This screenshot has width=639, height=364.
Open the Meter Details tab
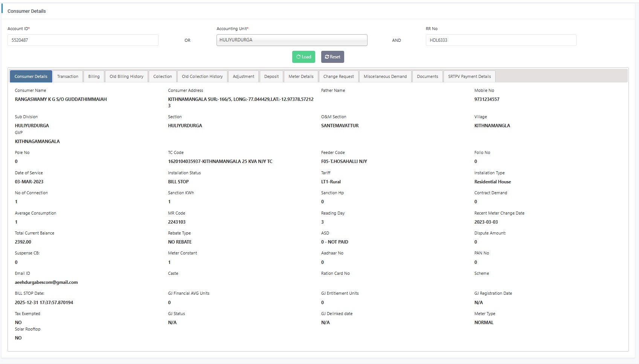click(301, 76)
